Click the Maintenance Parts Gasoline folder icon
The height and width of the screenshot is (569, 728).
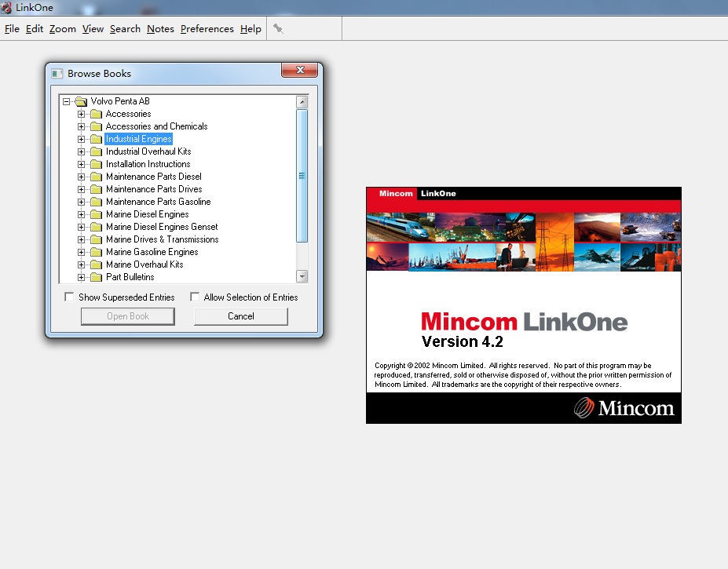(x=96, y=202)
